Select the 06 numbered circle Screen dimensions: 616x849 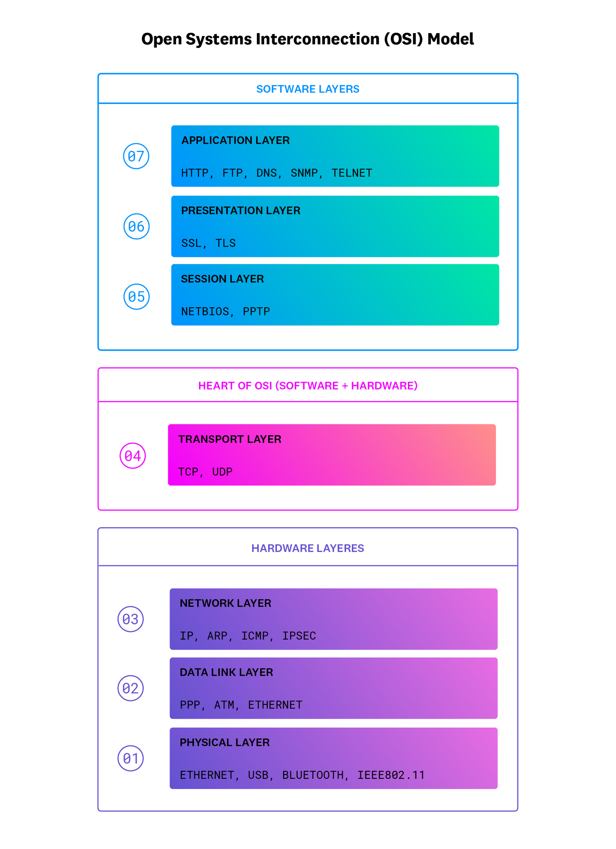pyautogui.click(x=136, y=226)
